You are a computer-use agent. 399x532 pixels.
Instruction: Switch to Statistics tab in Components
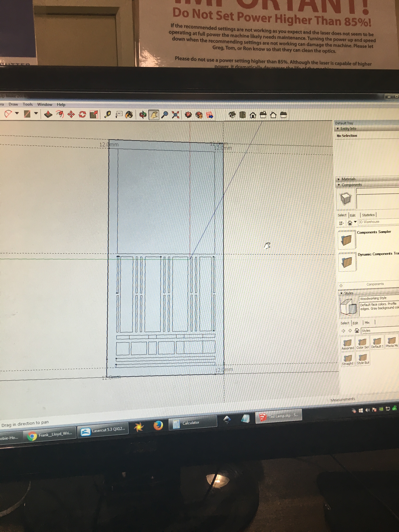(368, 215)
